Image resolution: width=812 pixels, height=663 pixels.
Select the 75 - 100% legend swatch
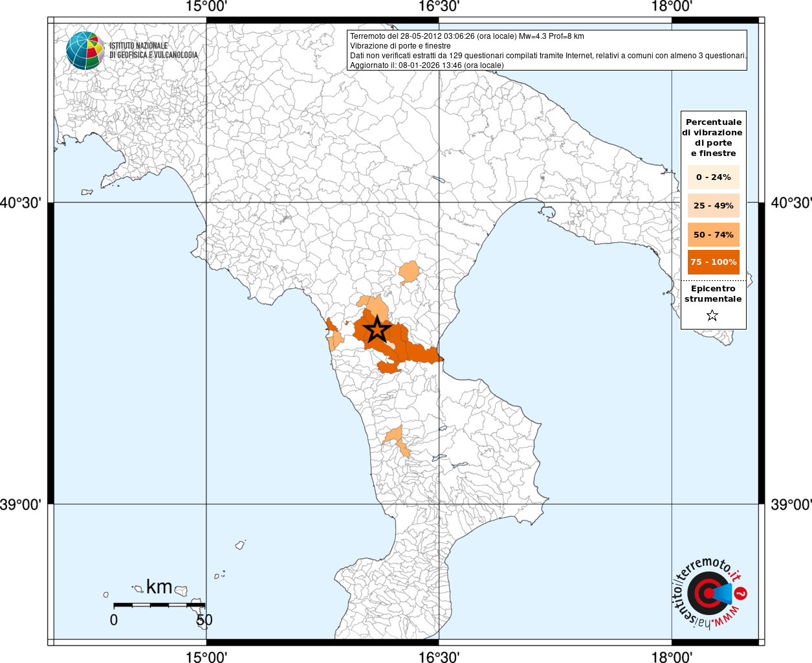tap(713, 262)
